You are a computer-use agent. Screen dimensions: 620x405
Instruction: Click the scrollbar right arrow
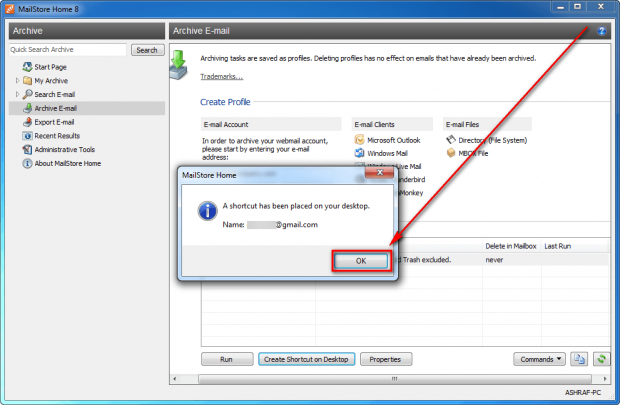pos(605,379)
